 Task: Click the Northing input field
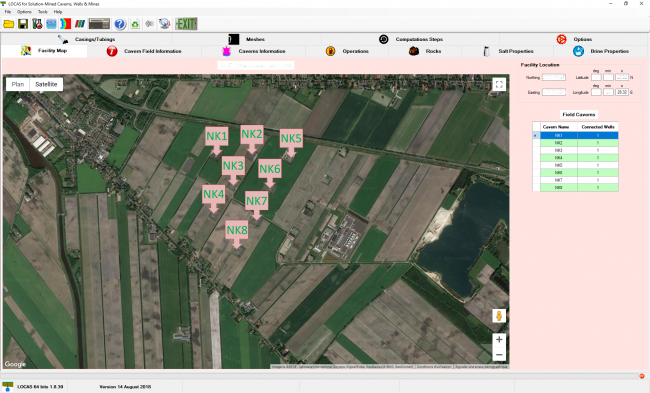(554, 78)
